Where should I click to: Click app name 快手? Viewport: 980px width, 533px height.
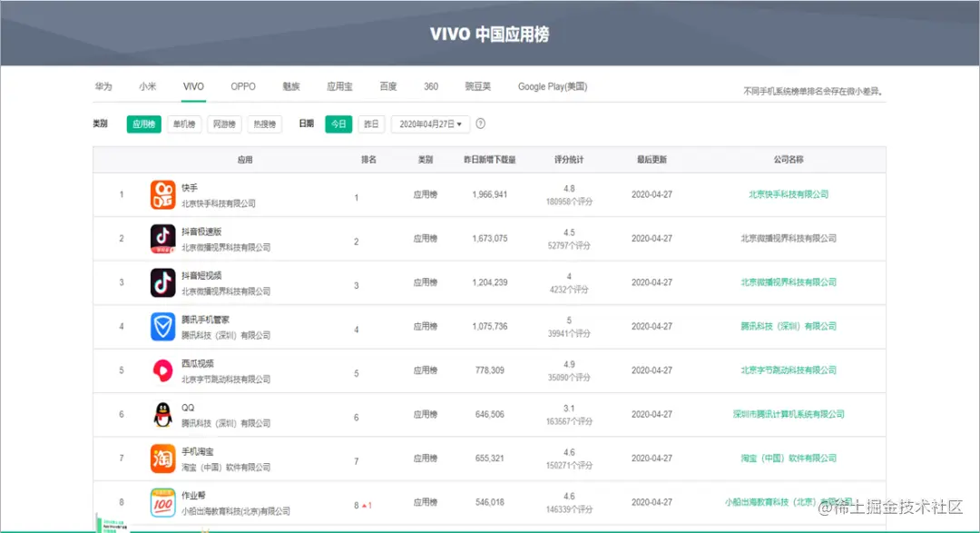pyautogui.click(x=190, y=188)
